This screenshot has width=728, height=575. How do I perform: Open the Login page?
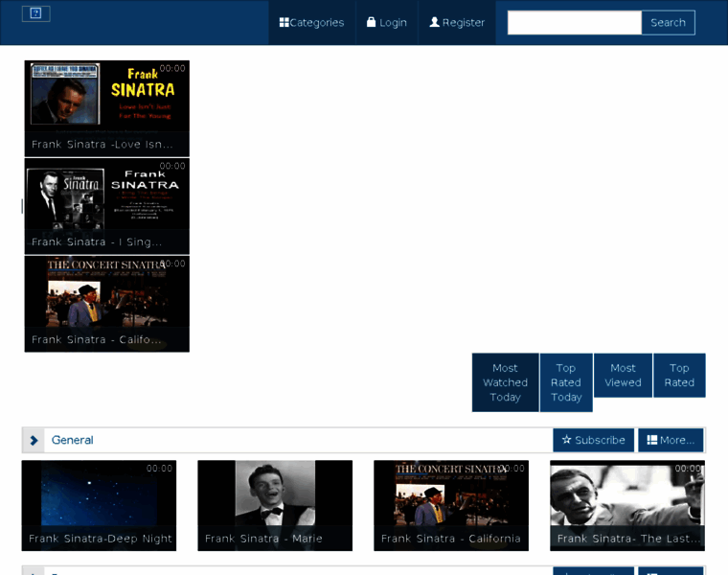click(x=387, y=22)
